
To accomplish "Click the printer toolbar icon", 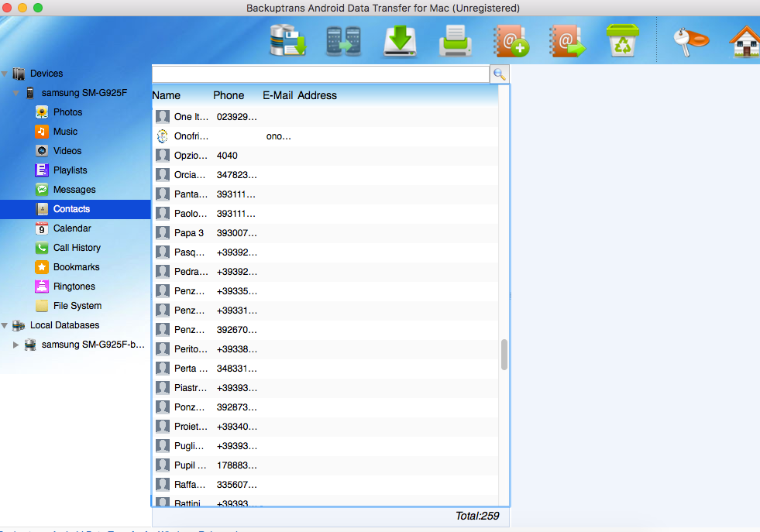I will [x=455, y=41].
